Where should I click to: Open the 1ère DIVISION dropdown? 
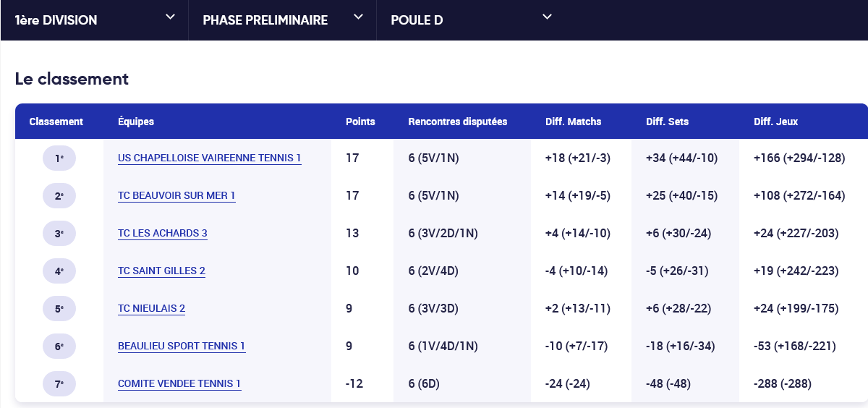pyautogui.click(x=94, y=20)
